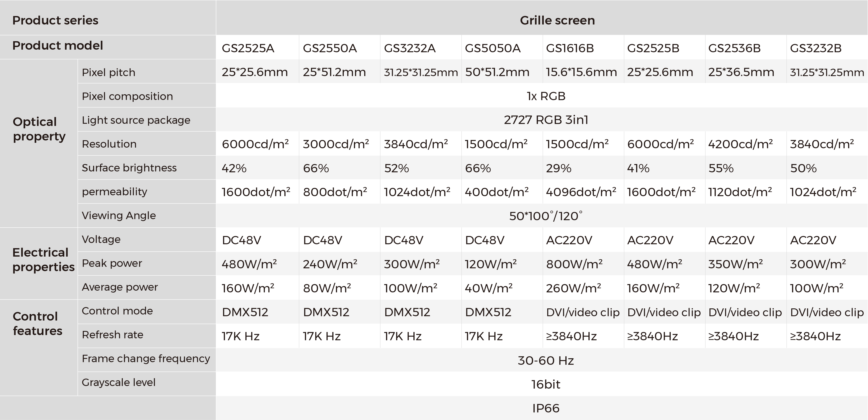868x420 pixels.
Task: Click the Grille screen series title
Action: [x=557, y=20]
